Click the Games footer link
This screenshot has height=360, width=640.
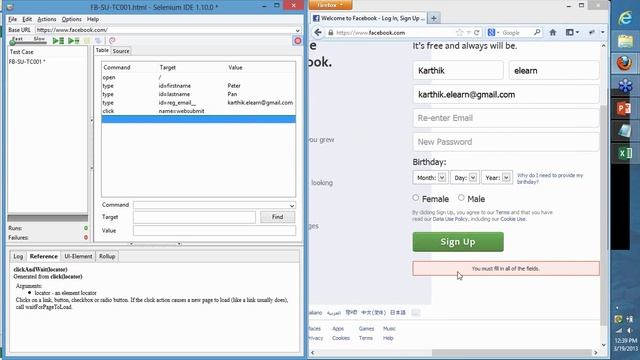click(x=366, y=329)
